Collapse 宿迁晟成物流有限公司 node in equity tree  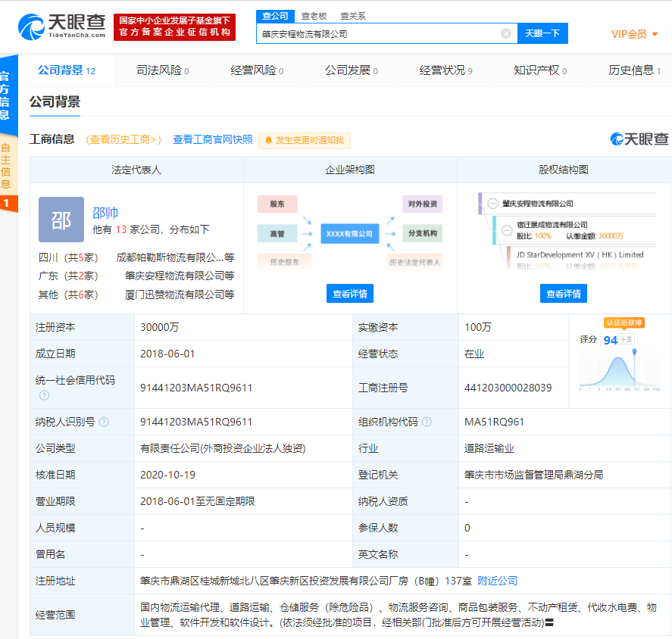point(507,230)
